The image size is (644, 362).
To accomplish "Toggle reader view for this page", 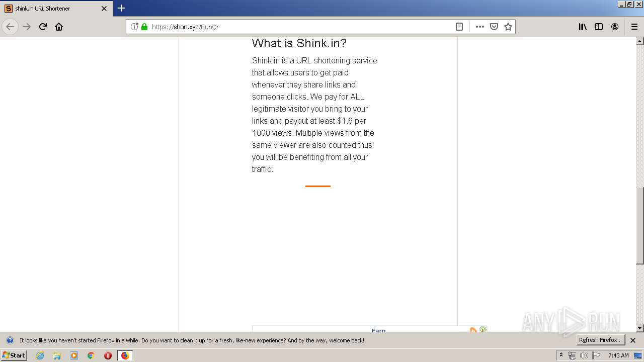I will [459, 27].
